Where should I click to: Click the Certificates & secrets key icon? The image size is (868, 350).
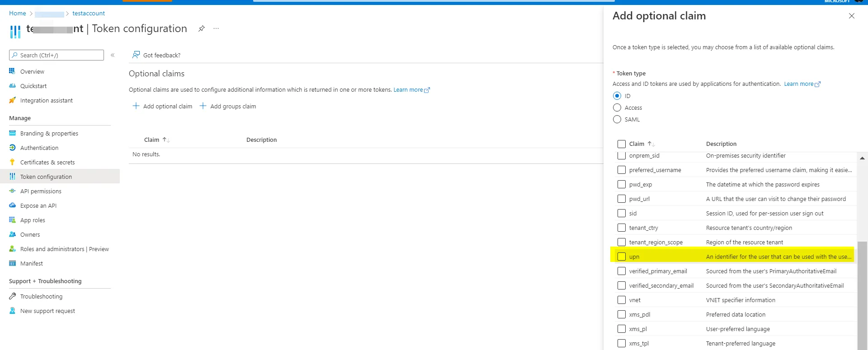[x=12, y=162]
